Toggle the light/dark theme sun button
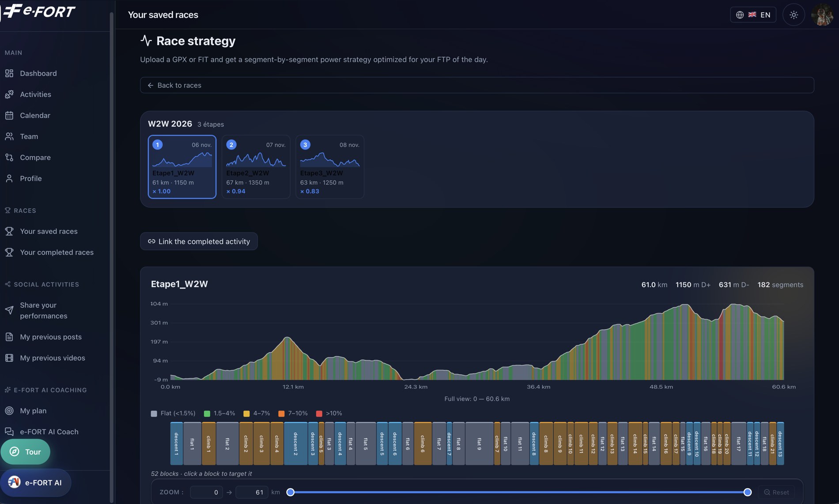This screenshot has height=504, width=839. click(x=794, y=15)
